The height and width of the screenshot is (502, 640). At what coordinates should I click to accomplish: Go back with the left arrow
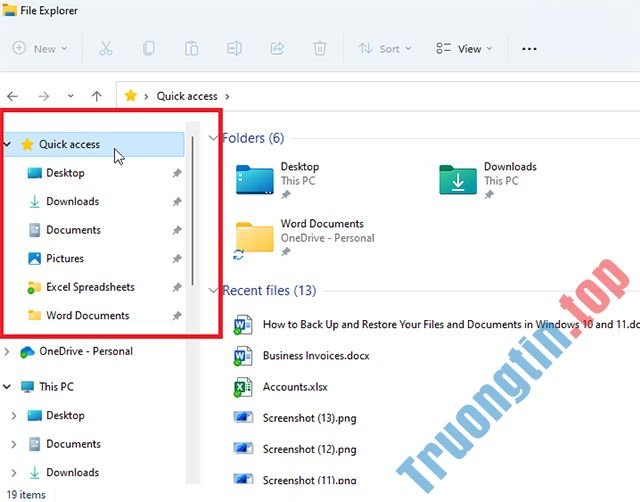pyautogui.click(x=13, y=96)
